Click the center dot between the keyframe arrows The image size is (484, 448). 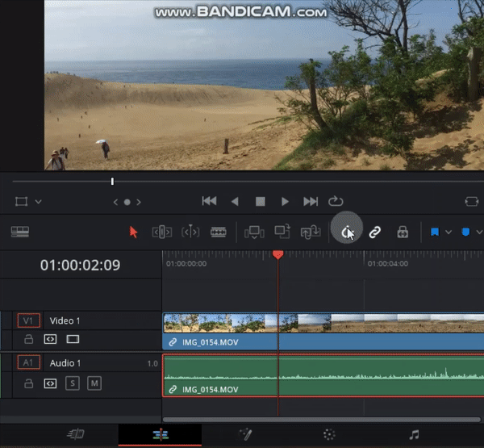127,202
